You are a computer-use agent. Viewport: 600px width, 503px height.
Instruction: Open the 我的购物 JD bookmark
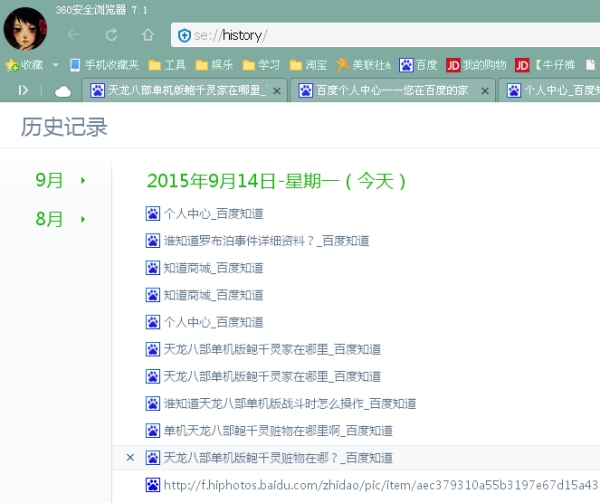click(x=476, y=65)
